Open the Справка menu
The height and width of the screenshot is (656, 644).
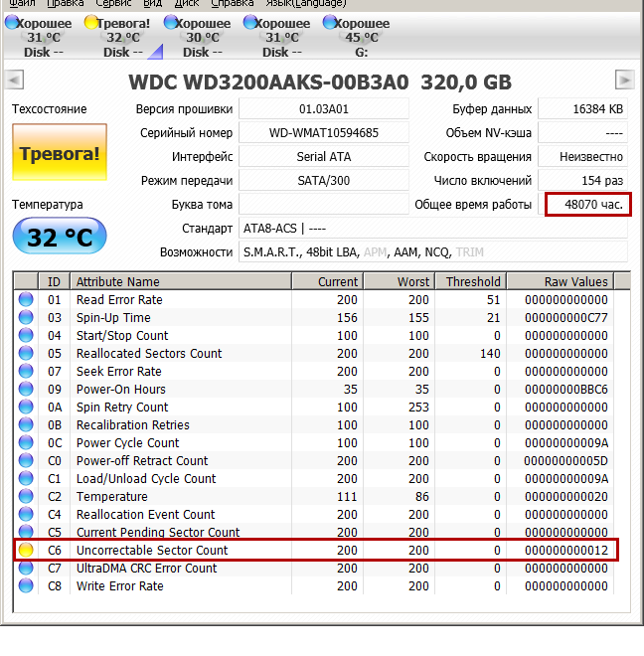(x=233, y=3)
